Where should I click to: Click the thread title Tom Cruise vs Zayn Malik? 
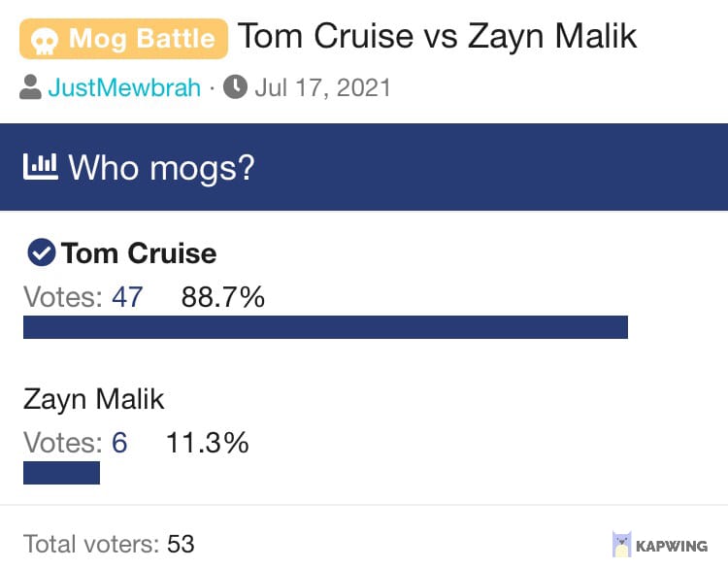pyautogui.click(x=438, y=36)
